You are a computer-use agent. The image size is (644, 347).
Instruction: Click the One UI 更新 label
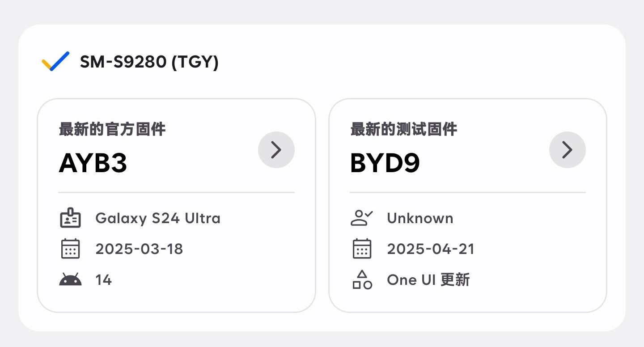(x=428, y=280)
